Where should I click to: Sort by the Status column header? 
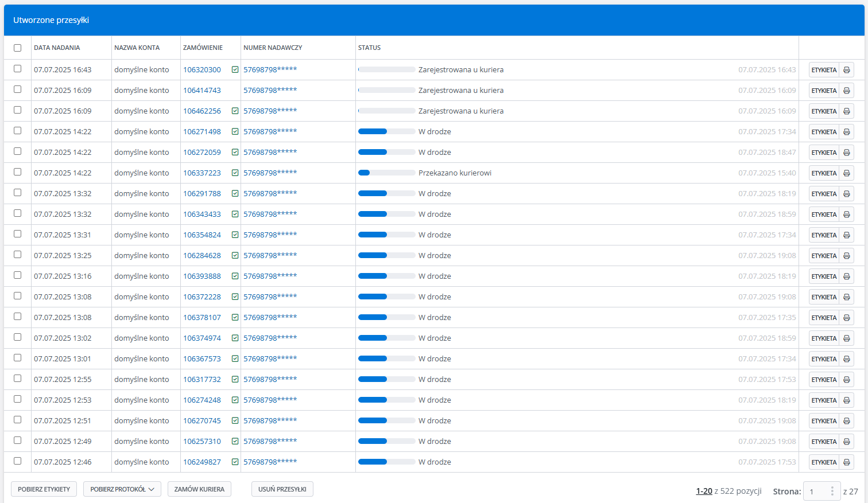[x=369, y=48]
